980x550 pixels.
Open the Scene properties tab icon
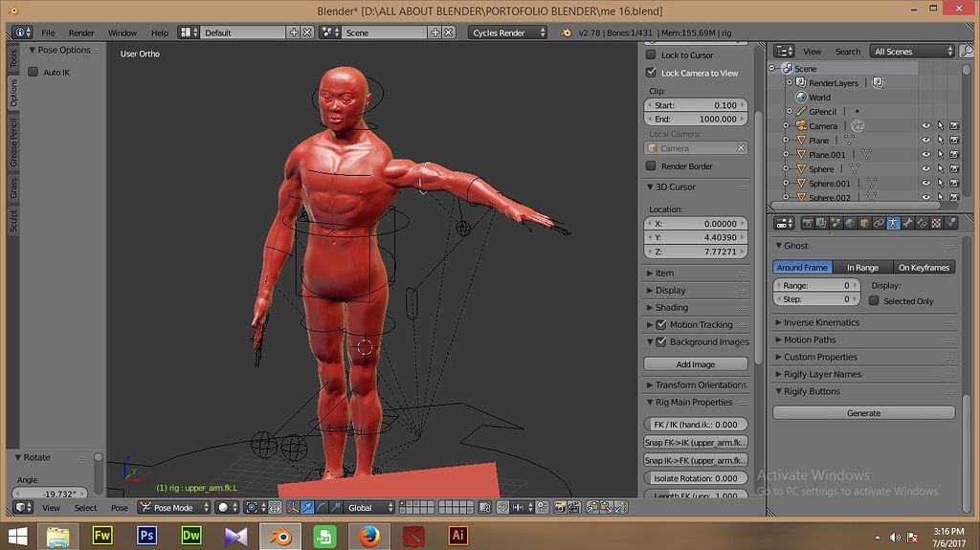click(x=835, y=223)
